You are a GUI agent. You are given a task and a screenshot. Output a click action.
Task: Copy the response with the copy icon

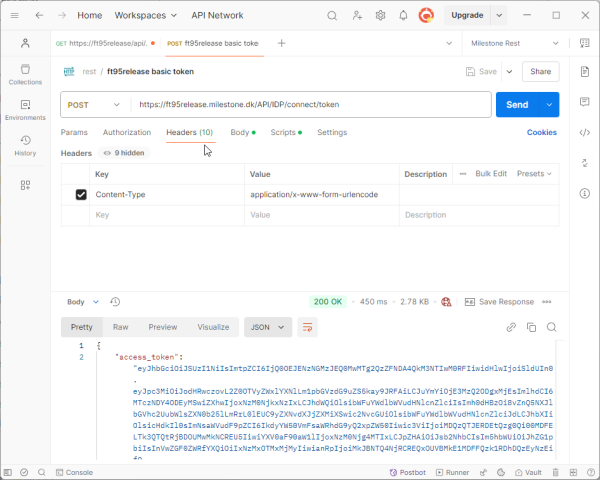pos(532,327)
